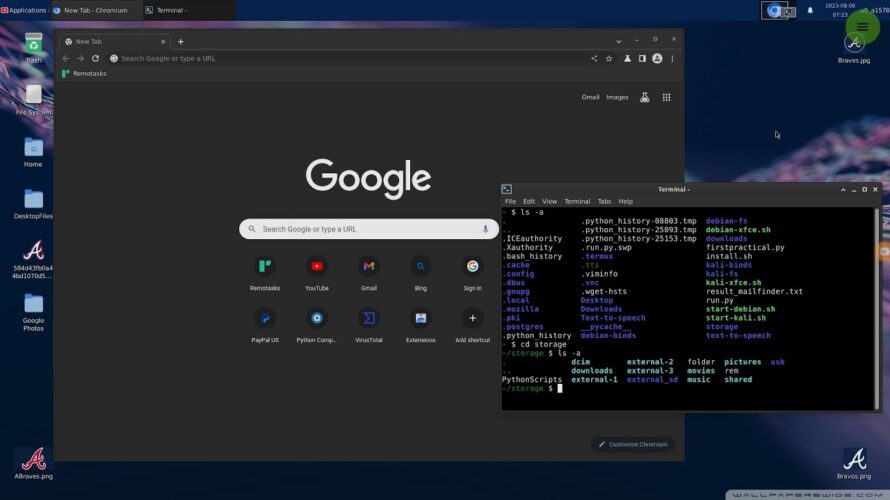Open Terminal File menu
Screen dimensions: 890x500
pyautogui.click(x=510, y=201)
